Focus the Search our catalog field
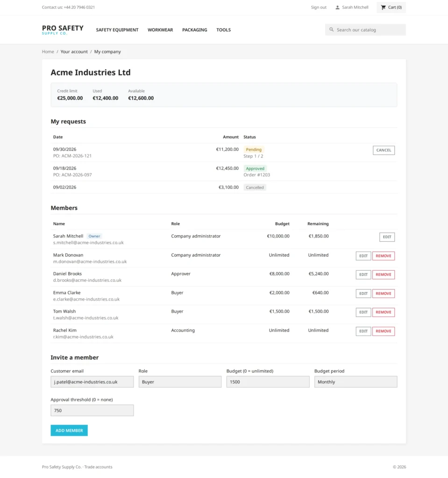This screenshot has height=478, width=448. (x=365, y=30)
